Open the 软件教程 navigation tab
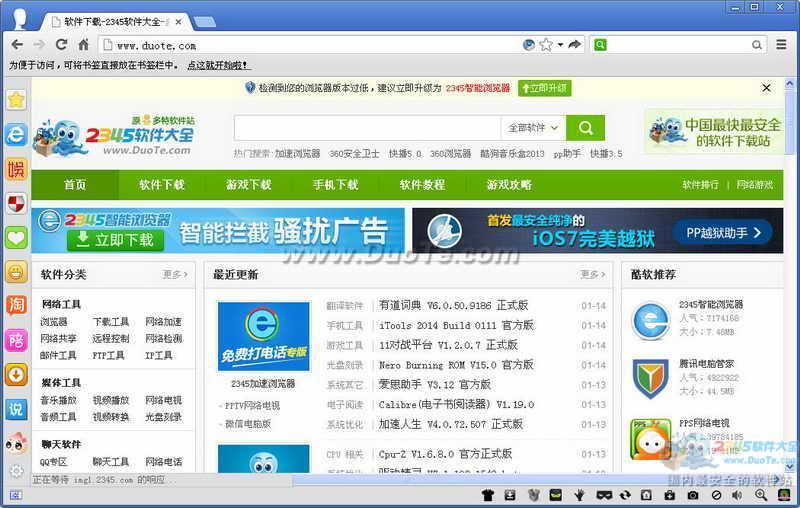Image resolution: width=800 pixels, height=508 pixels. coord(422,185)
